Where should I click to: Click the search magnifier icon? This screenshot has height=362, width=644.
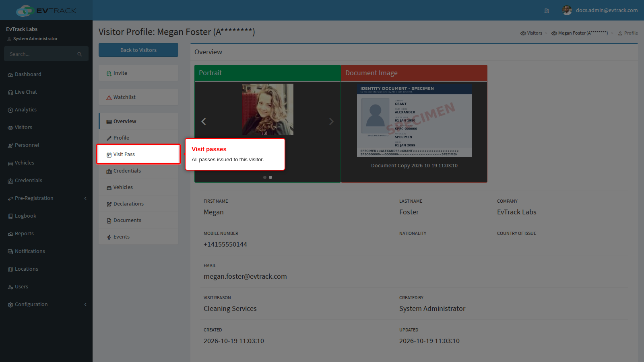point(80,54)
